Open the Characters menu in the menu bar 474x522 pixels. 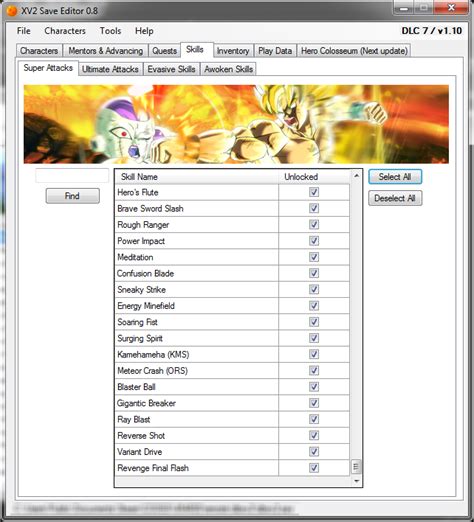(x=65, y=31)
